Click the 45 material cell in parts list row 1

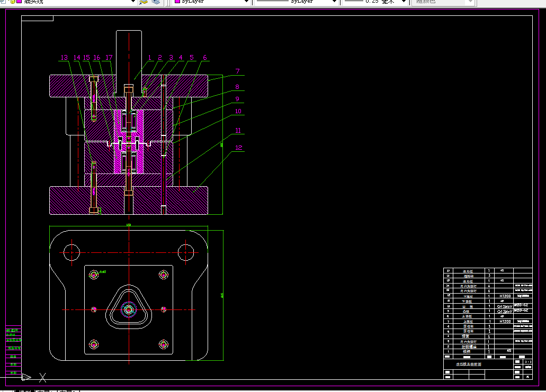pyautogui.click(x=509, y=351)
